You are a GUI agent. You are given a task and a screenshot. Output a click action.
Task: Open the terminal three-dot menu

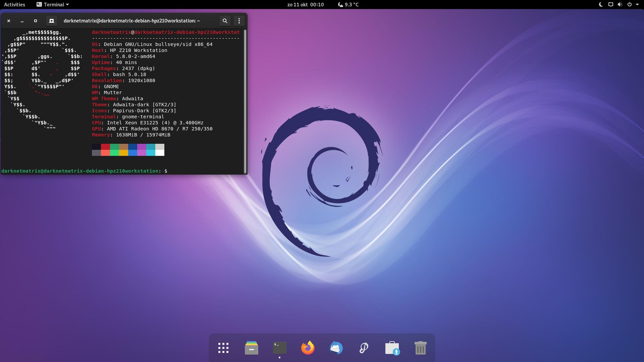point(239,20)
